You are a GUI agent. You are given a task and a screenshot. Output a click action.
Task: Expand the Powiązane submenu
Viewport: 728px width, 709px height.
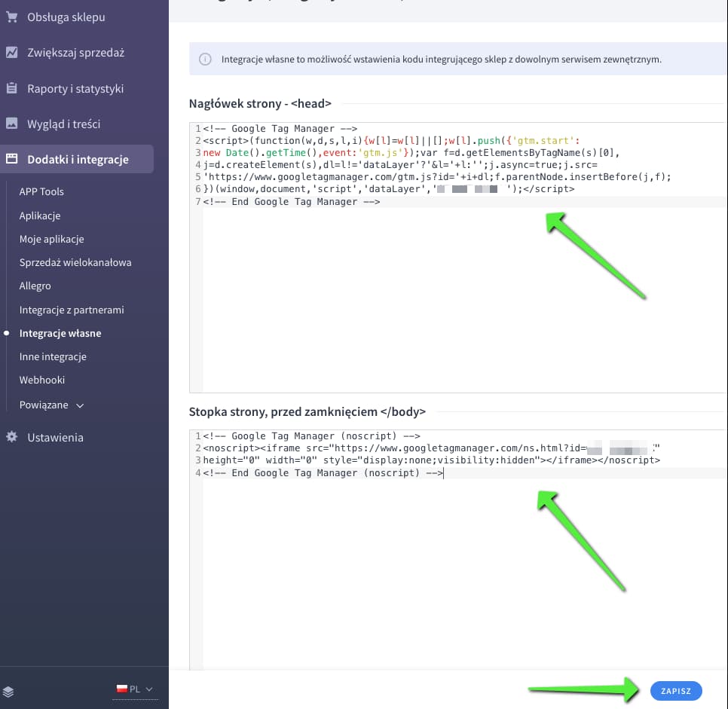(51, 405)
